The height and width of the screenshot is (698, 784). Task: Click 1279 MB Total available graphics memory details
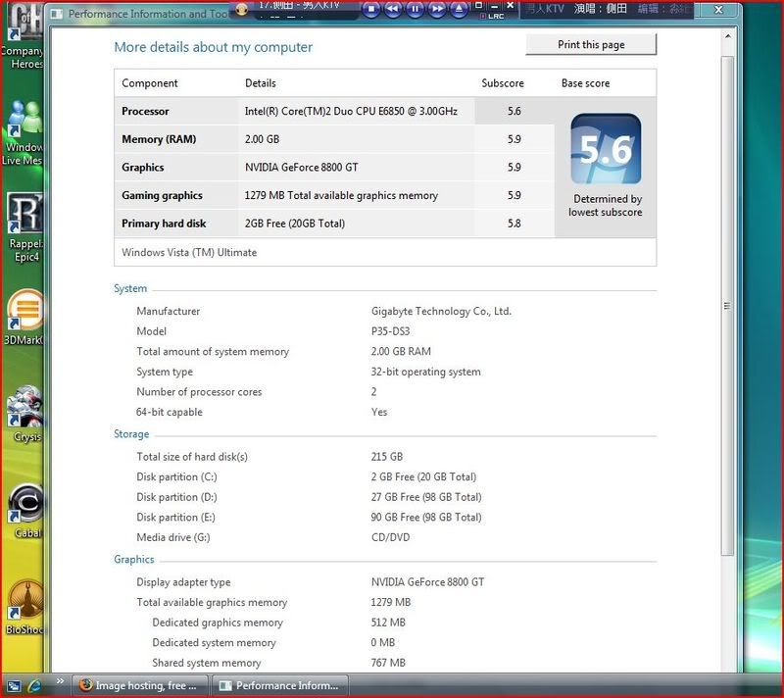pos(341,195)
